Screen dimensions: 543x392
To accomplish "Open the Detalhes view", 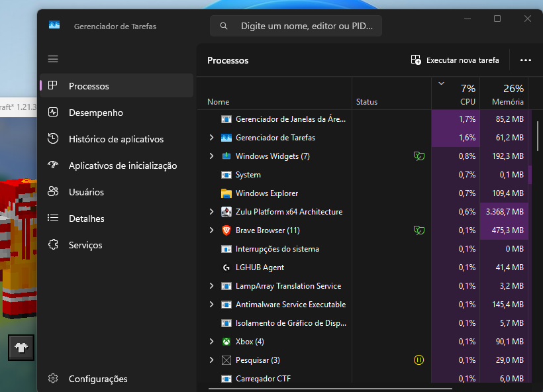I will coord(86,219).
